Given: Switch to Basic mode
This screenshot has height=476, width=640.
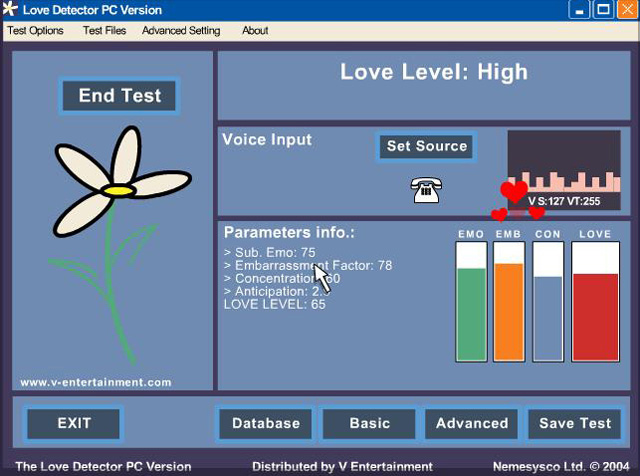Looking at the screenshot, I should click(369, 423).
